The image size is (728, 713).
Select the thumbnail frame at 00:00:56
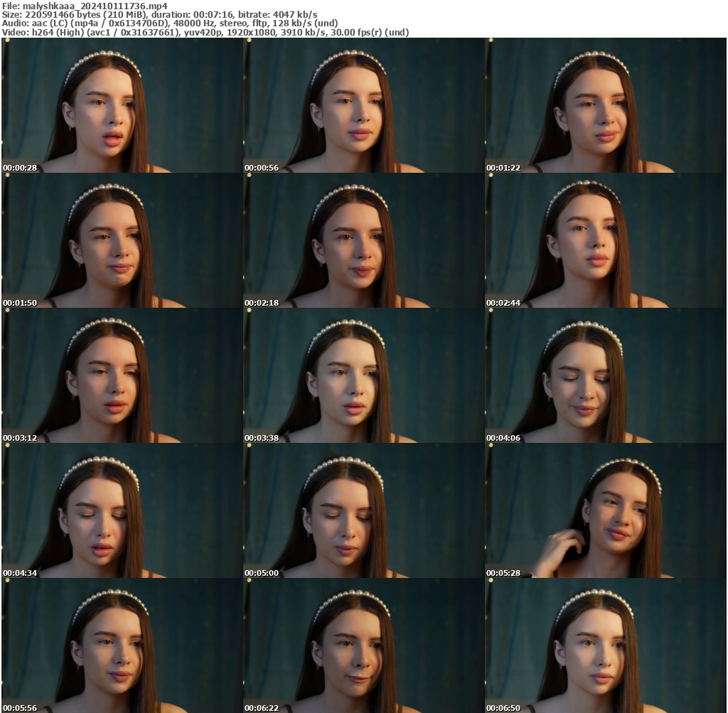pyautogui.click(x=364, y=105)
